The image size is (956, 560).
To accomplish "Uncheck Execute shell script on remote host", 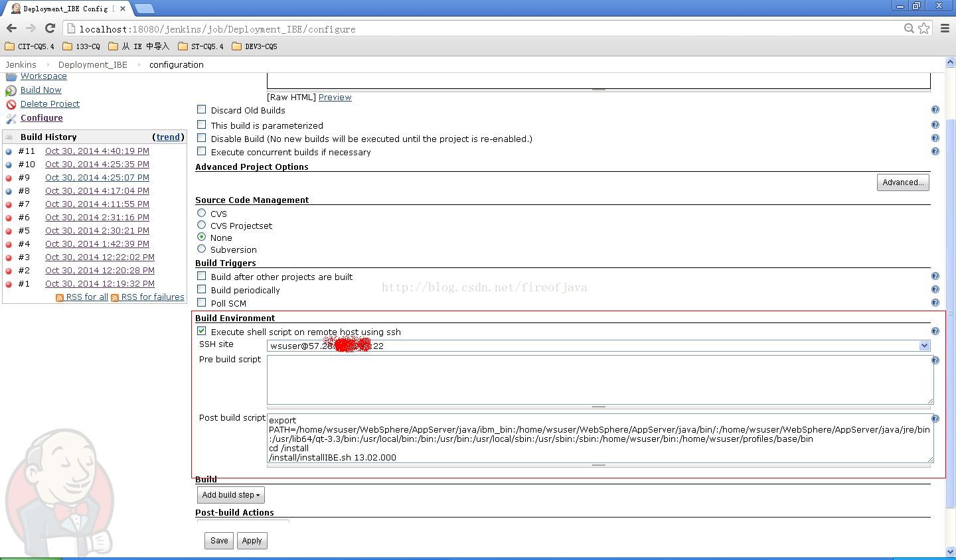I will (202, 331).
